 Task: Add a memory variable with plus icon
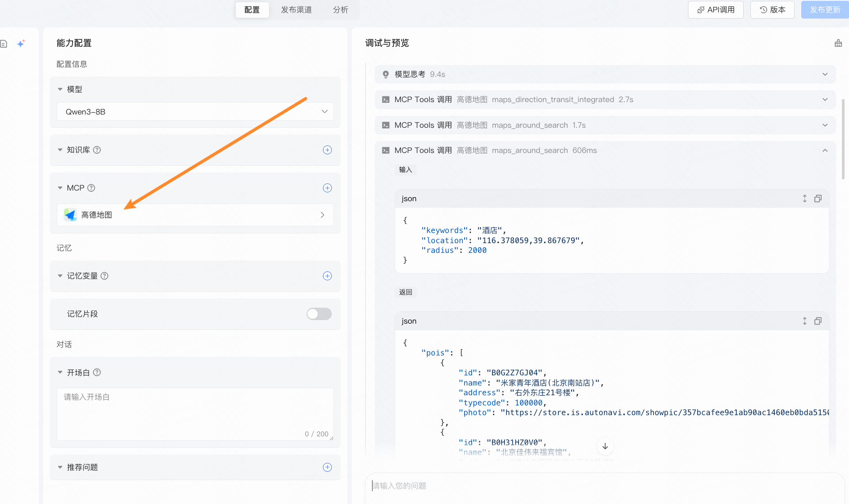[327, 276]
